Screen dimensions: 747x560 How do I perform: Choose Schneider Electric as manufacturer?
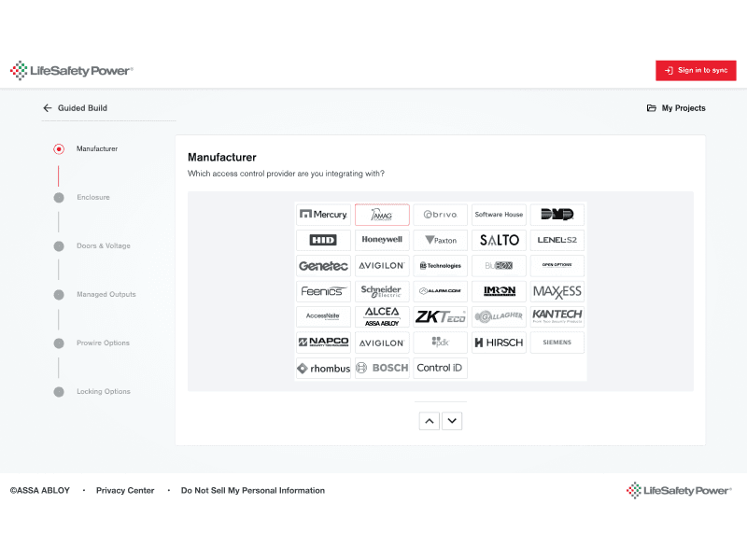click(382, 291)
